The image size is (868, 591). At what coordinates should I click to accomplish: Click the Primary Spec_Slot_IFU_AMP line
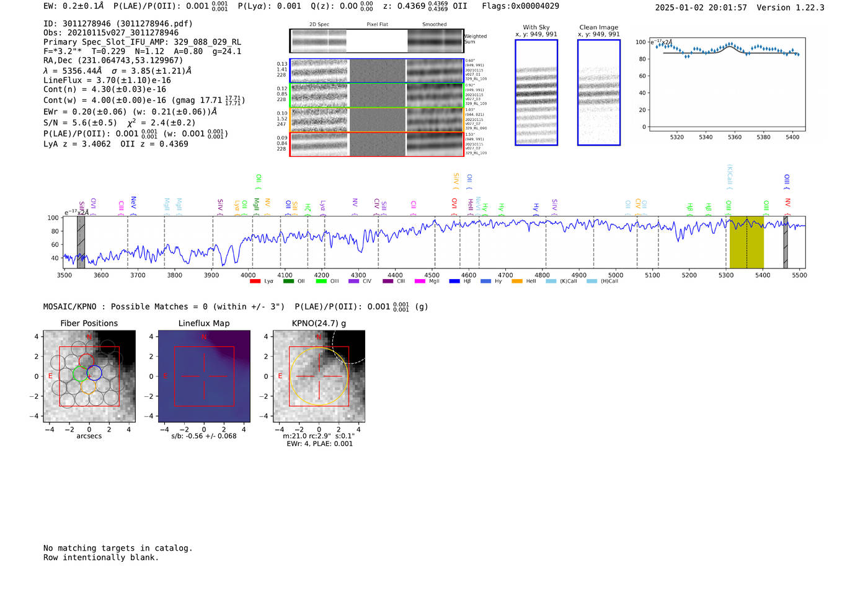pos(142,42)
